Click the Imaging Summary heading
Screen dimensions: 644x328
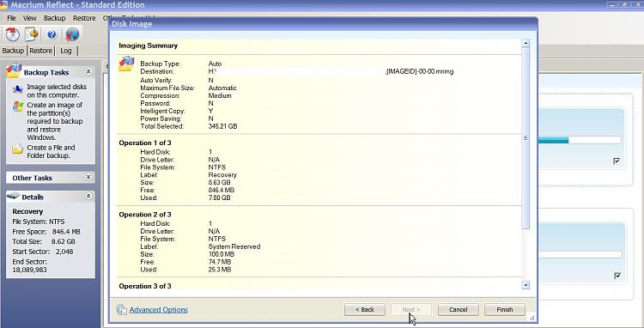tap(149, 46)
